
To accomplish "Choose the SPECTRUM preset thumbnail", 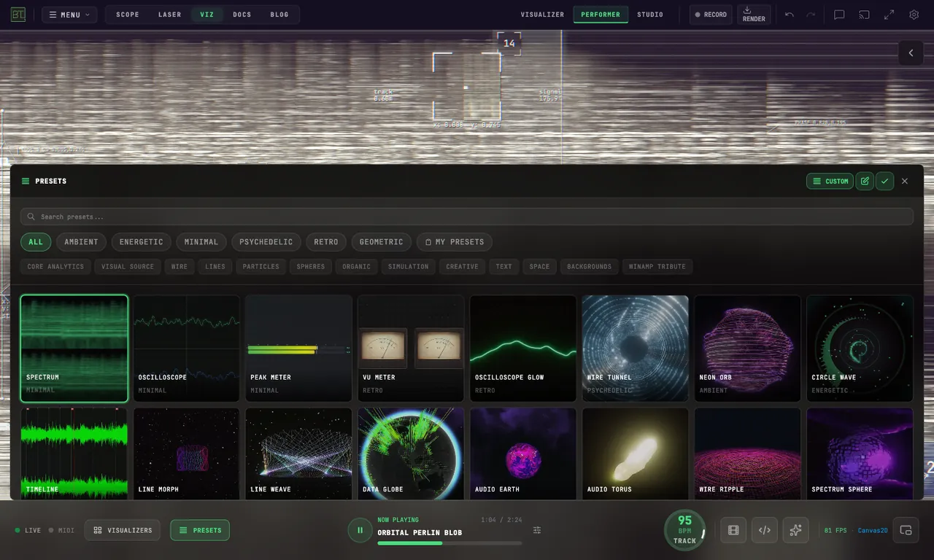I will (74, 349).
